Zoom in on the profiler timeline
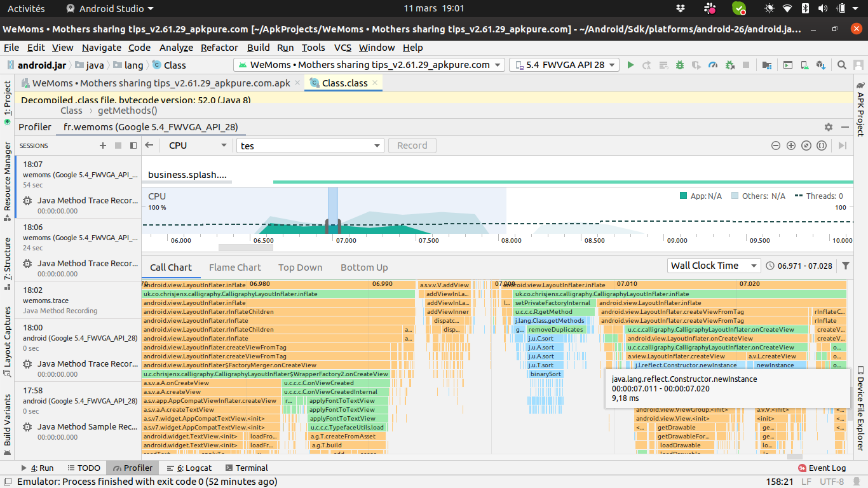Screen dimensions: 868x488 click(x=791, y=146)
